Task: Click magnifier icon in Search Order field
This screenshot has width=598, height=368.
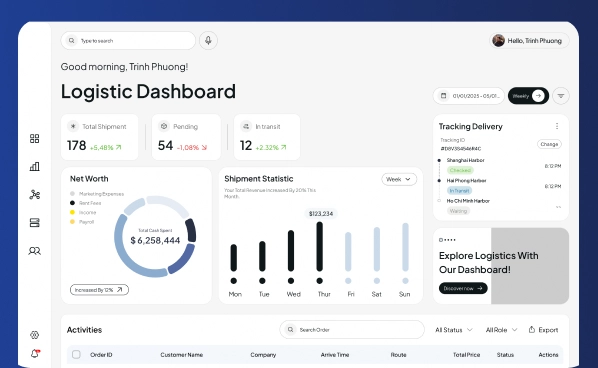Action: click(x=290, y=329)
